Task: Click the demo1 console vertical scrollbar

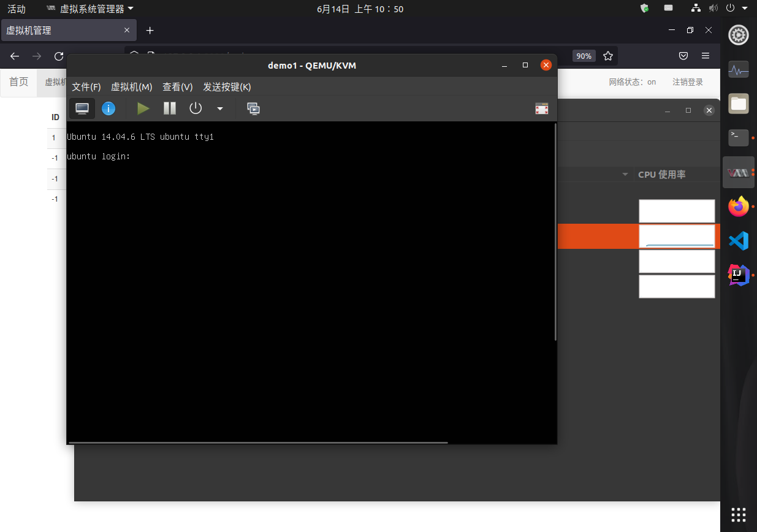Action: pos(555,232)
